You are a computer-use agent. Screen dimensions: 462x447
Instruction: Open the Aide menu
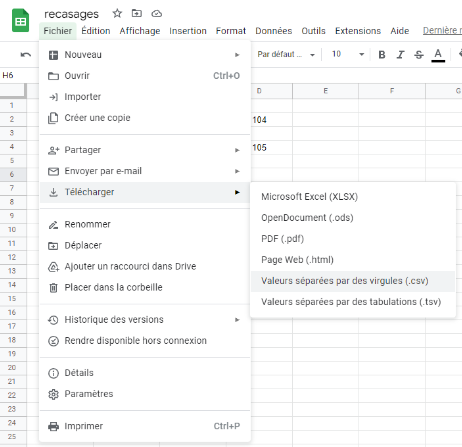(x=400, y=31)
